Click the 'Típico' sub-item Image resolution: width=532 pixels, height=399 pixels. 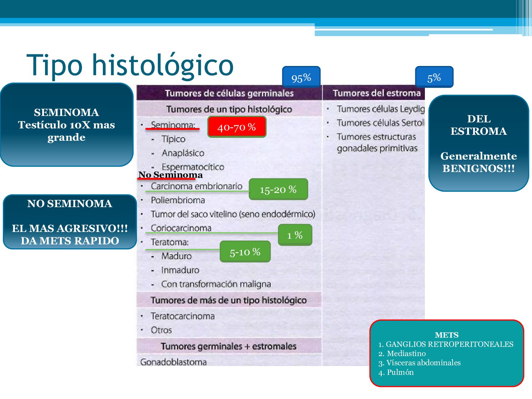(173, 139)
